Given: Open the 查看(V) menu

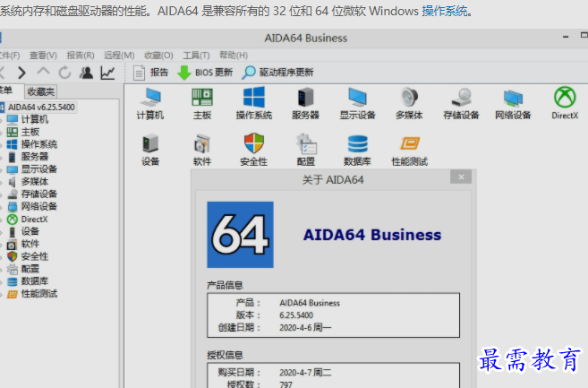Looking at the screenshot, I should pyautogui.click(x=43, y=56).
